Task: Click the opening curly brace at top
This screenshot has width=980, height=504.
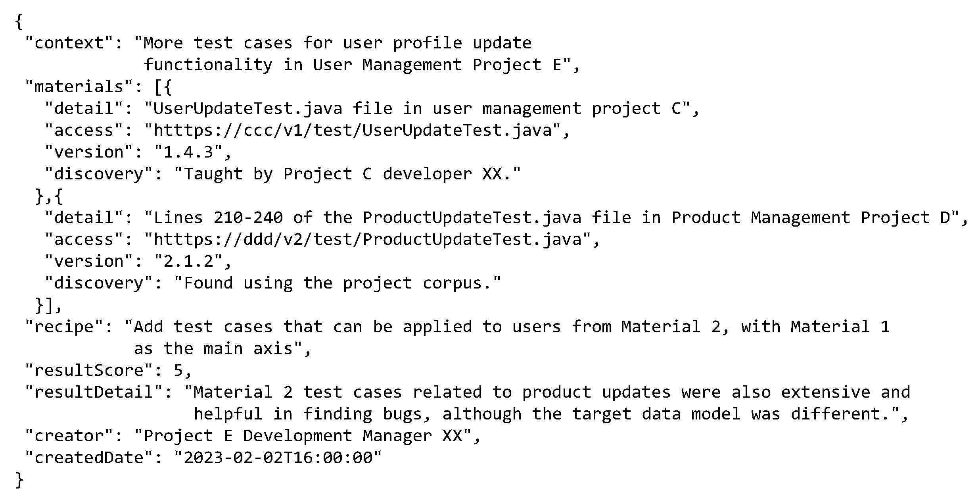Action: pos(19,21)
